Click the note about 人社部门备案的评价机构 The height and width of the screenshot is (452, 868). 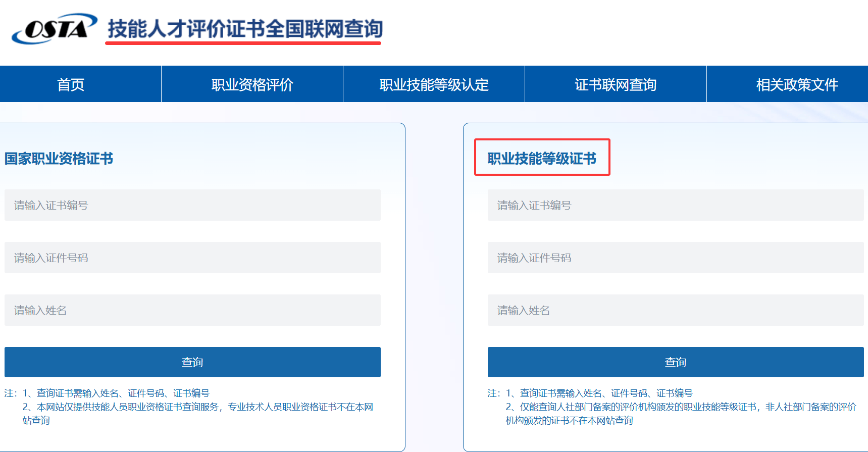click(681, 407)
